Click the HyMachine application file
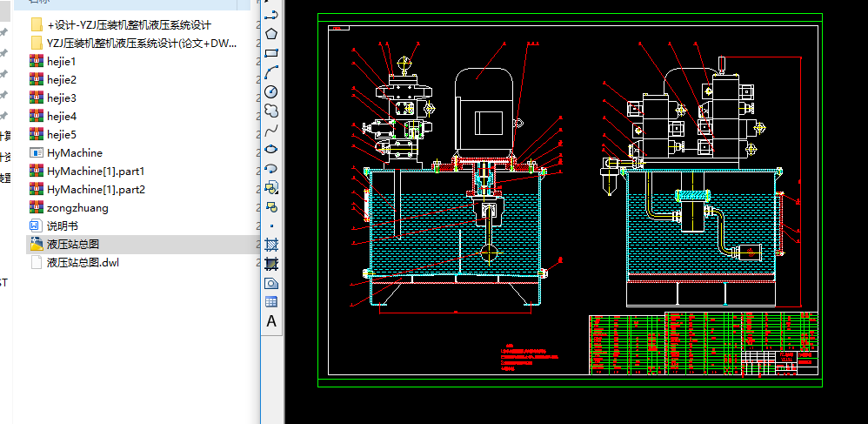This screenshot has width=868, height=424. pos(74,152)
